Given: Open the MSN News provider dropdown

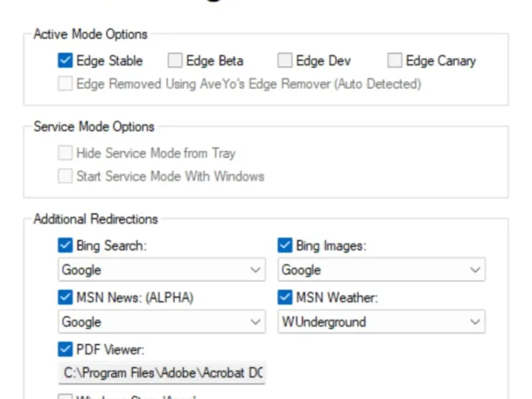Looking at the screenshot, I should point(161,323).
